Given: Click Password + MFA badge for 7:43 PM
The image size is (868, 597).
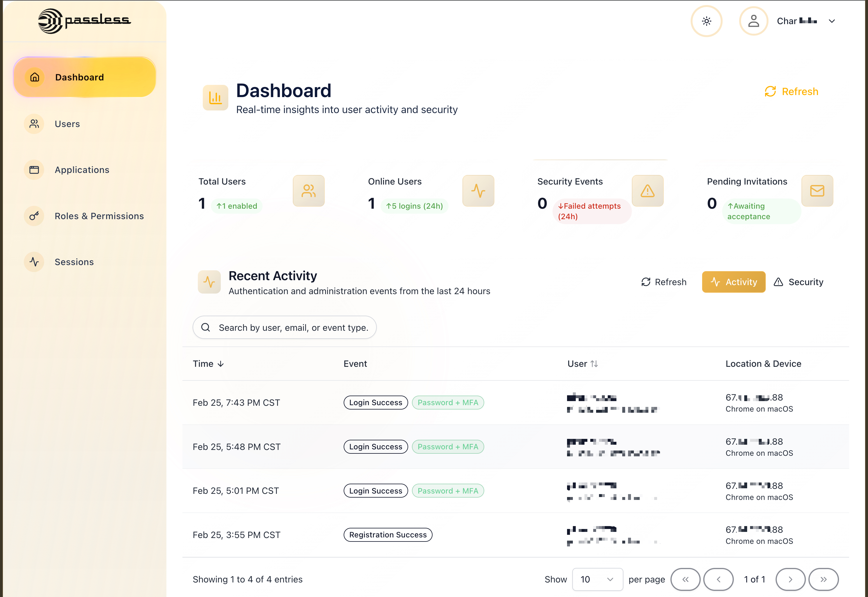Looking at the screenshot, I should pyautogui.click(x=448, y=403).
